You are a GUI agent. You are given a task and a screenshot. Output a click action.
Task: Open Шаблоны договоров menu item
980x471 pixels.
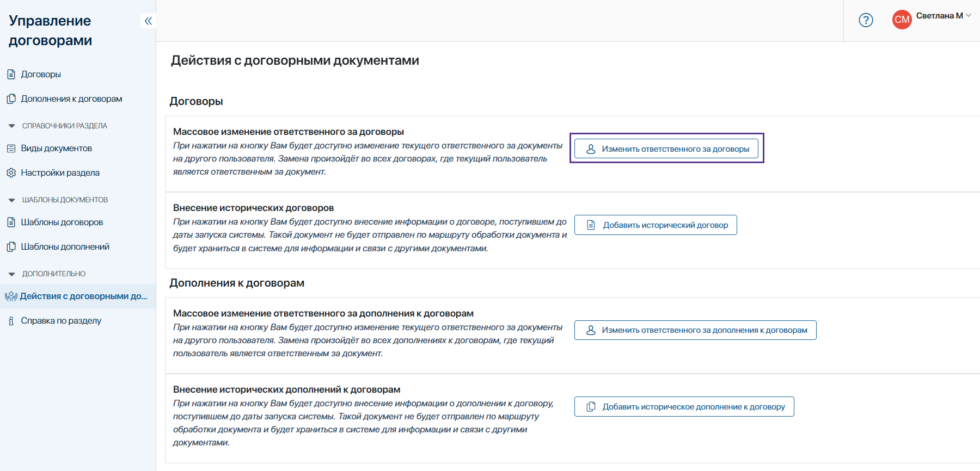(x=62, y=222)
